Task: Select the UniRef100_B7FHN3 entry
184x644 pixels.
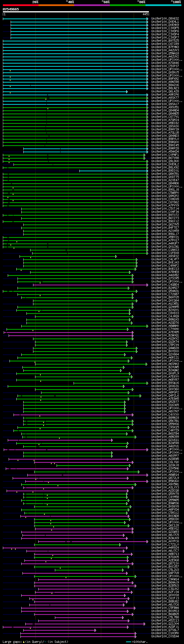Action: pyautogui.click(x=165, y=47)
